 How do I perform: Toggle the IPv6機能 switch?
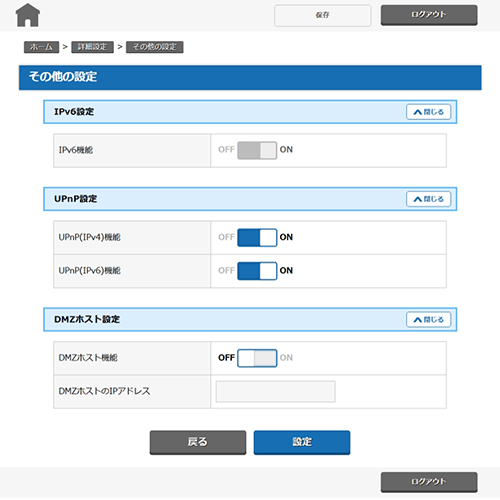[257, 150]
